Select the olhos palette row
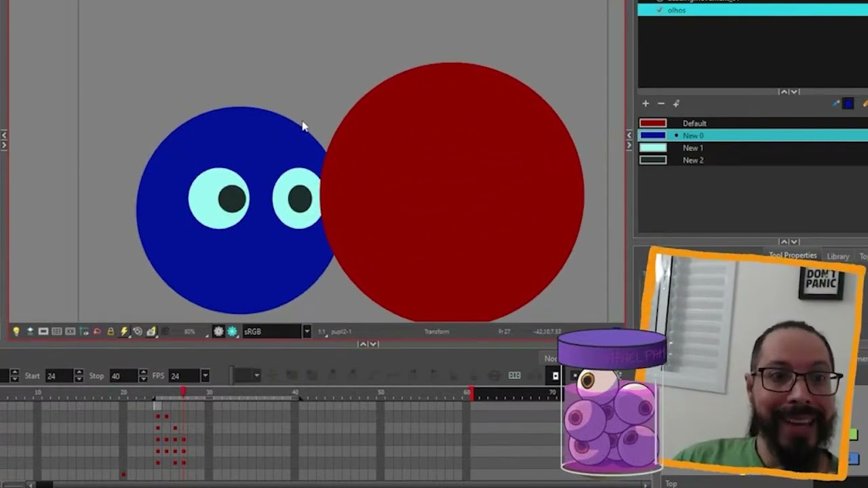Viewport: 868px width, 488px height. click(x=753, y=10)
